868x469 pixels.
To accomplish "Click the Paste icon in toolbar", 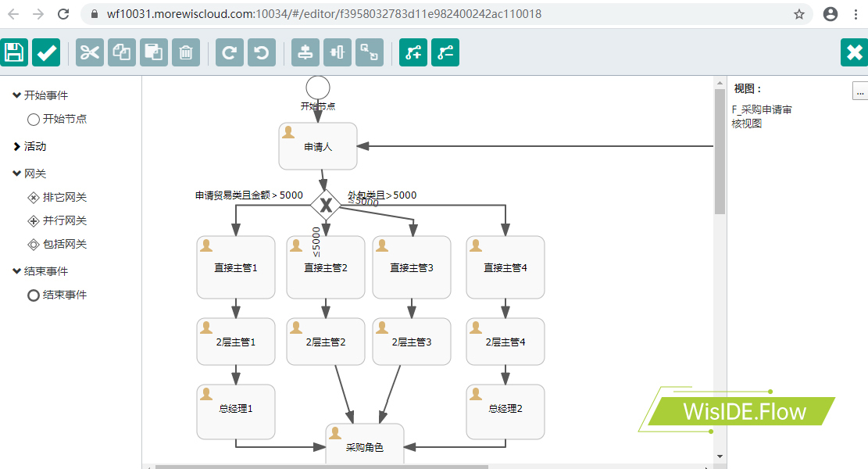I will [154, 52].
